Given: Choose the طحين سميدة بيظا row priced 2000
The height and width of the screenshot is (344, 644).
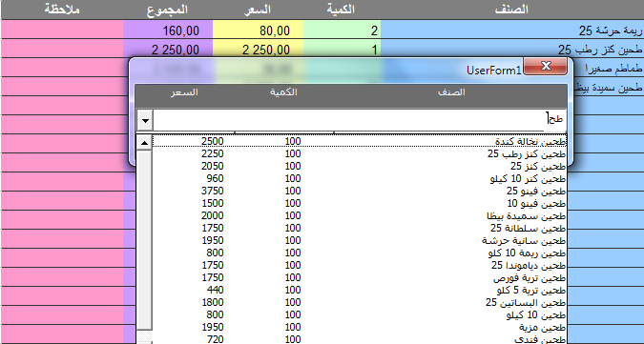Looking at the screenshot, I should pyautogui.click(x=360, y=215).
